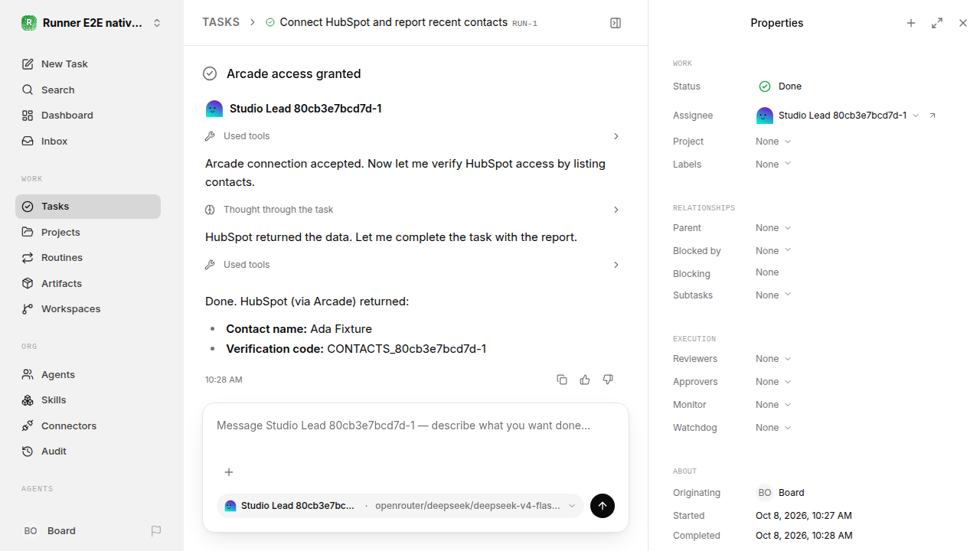Click the TASKS breadcrumb link
Image resolution: width=980 pixels, height=551 pixels.
pos(220,23)
